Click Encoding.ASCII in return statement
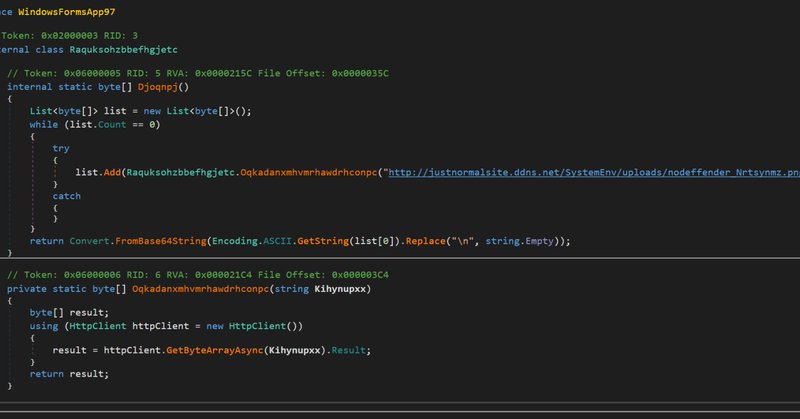This screenshot has height=419, width=800. coord(252,241)
